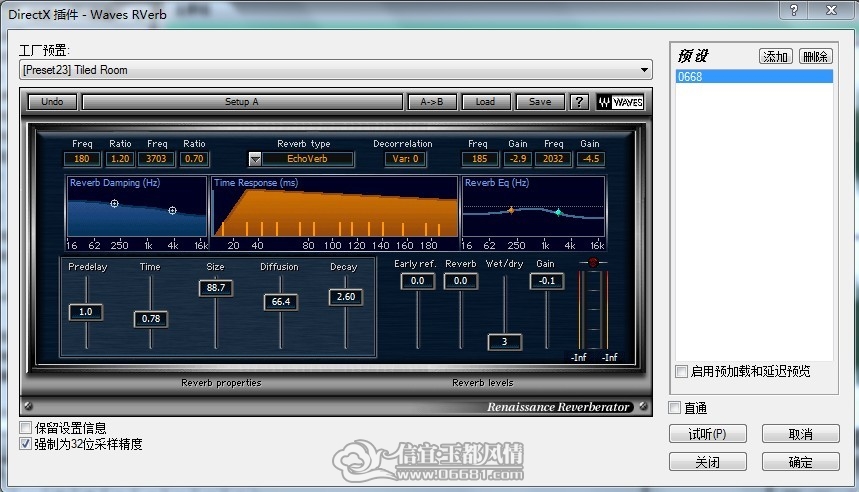Click the 关闭 close button

pos(707,462)
